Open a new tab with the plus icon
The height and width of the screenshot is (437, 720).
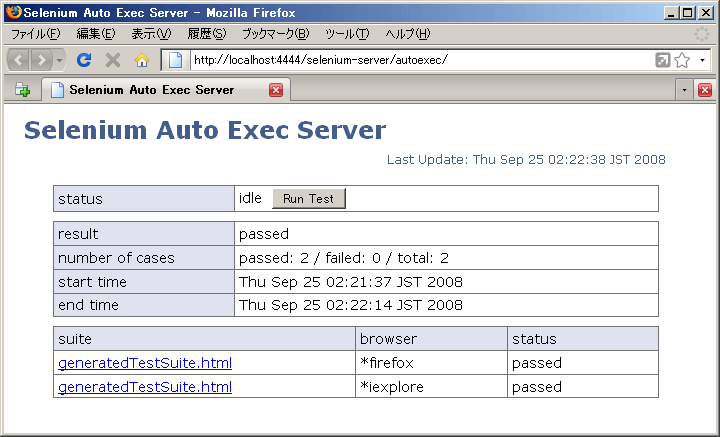pyautogui.click(x=22, y=90)
